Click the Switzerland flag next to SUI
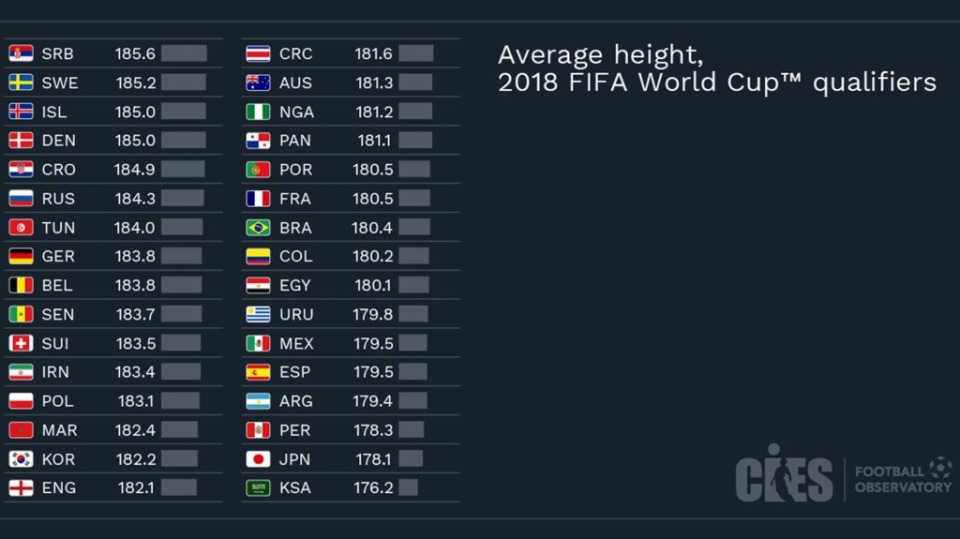960x539 pixels. tap(21, 344)
